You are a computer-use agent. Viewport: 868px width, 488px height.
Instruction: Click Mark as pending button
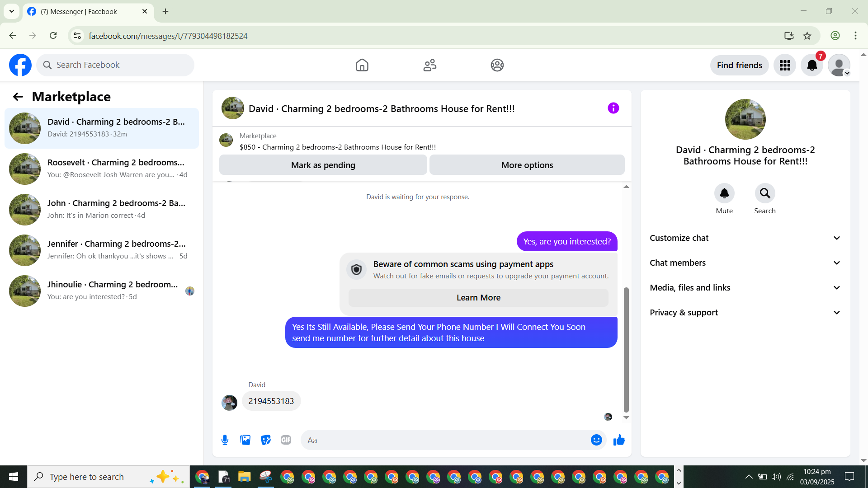pos(323,165)
